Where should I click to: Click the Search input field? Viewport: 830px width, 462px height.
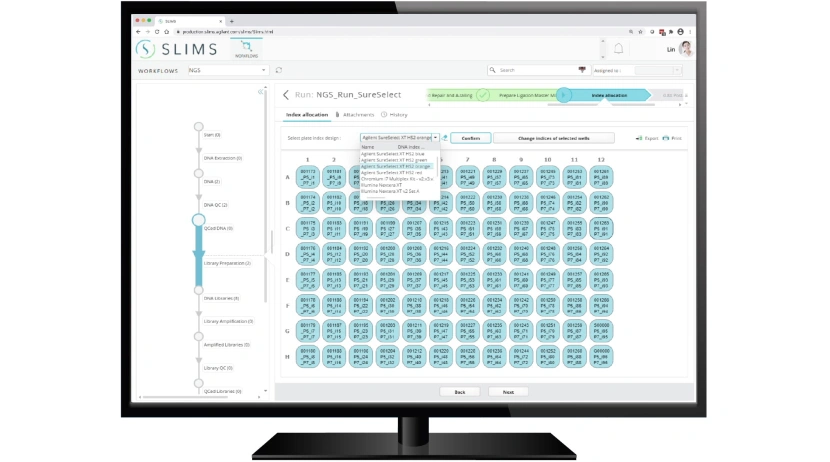click(x=537, y=70)
